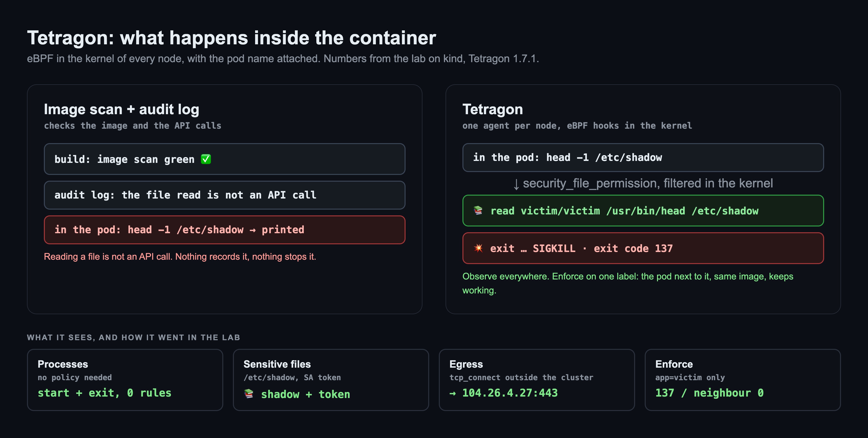Click the 'Sensitive files' card title

click(277, 364)
